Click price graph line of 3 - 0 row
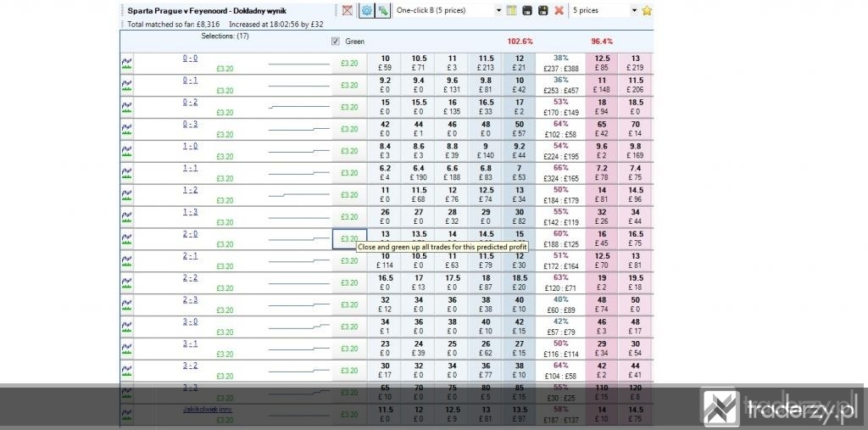 pos(299,327)
